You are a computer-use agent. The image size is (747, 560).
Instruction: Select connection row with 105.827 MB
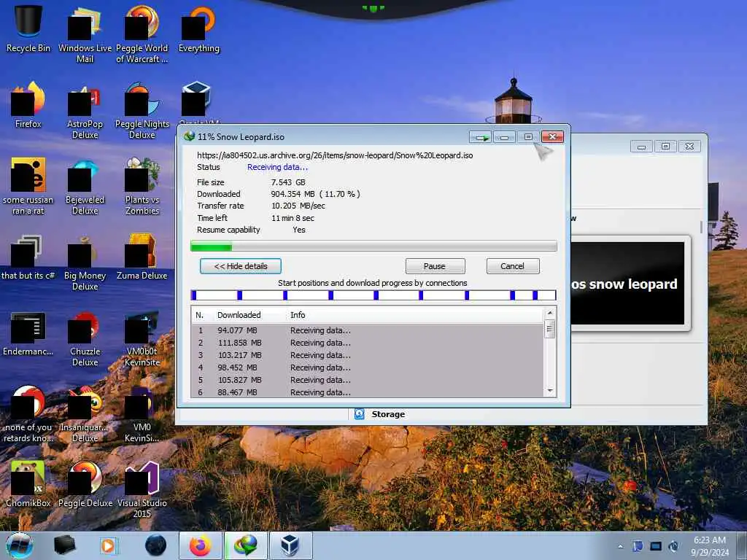click(367, 380)
